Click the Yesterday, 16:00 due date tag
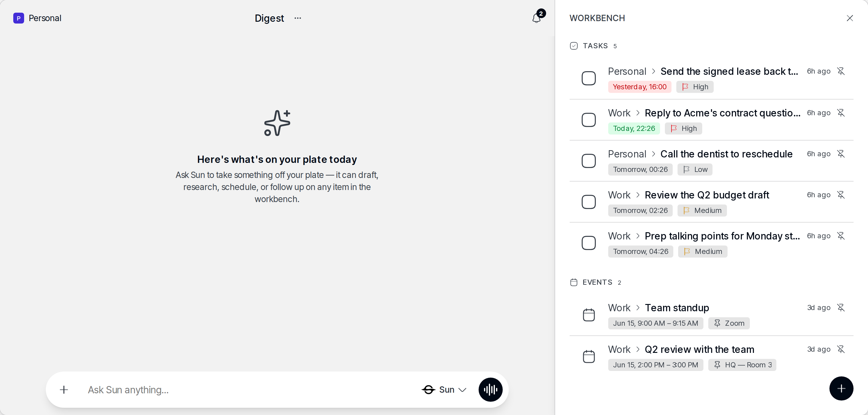This screenshot has width=868, height=415. point(639,87)
